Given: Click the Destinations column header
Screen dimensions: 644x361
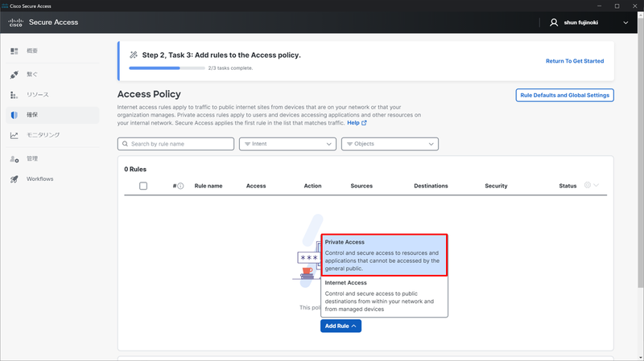Looking at the screenshot, I should point(431,186).
